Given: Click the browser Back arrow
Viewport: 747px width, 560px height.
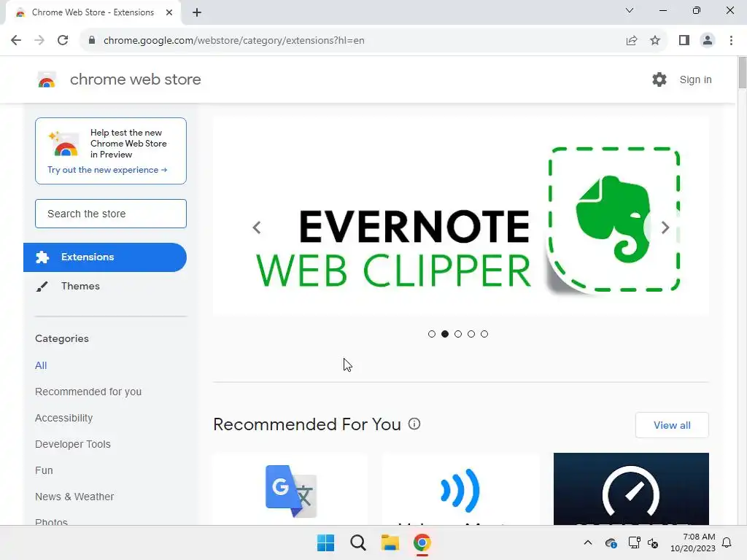Looking at the screenshot, I should point(16,41).
